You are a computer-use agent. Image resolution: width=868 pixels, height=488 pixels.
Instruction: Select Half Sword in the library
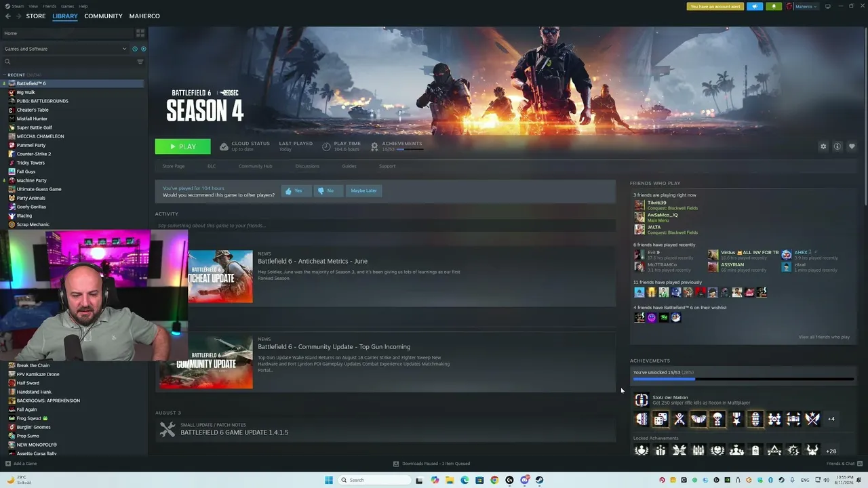(x=28, y=383)
